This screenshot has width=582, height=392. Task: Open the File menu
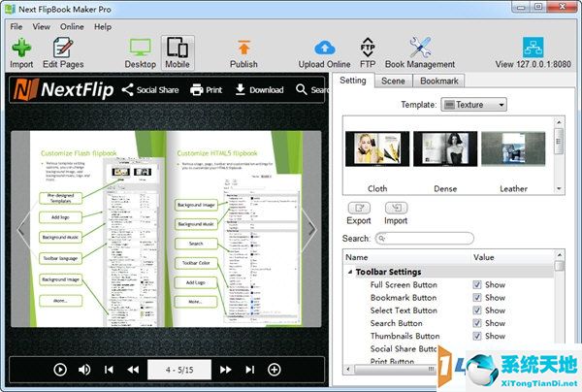coord(16,27)
